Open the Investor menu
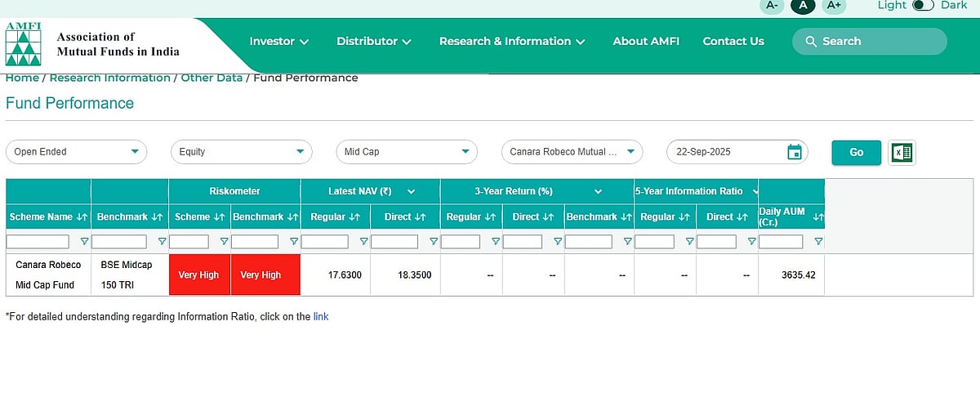This screenshot has width=980, height=420. pyautogui.click(x=278, y=42)
